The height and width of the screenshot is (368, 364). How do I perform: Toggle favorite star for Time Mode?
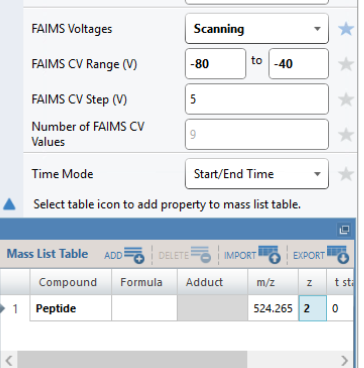point(346,174)
